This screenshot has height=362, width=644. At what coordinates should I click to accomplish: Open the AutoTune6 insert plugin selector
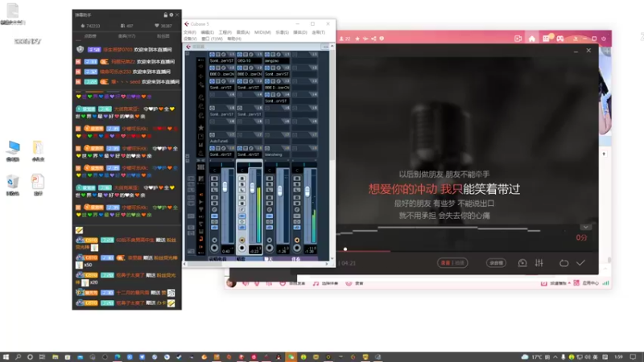[222, 142]
